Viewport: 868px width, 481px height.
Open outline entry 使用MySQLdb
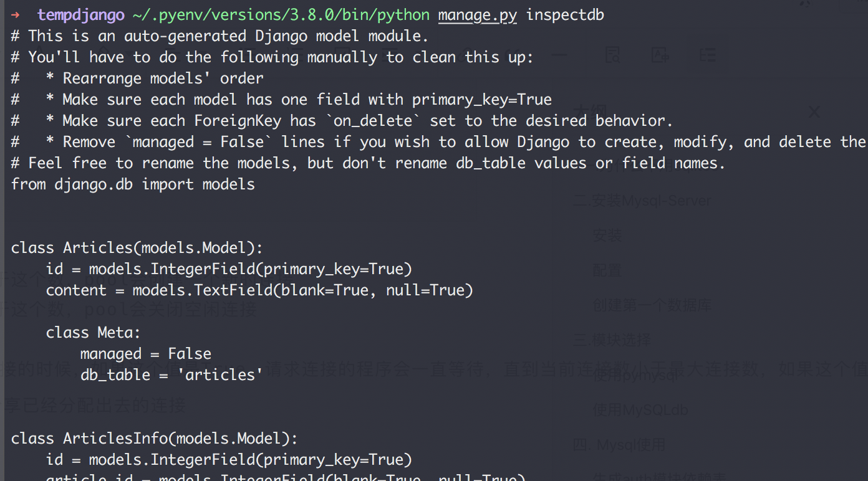click(640, 410)
